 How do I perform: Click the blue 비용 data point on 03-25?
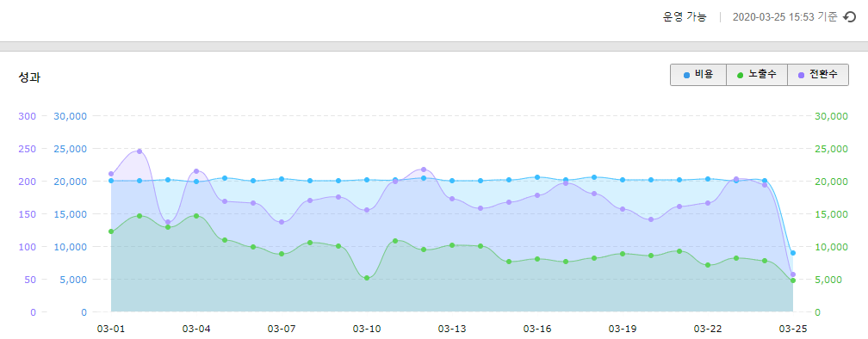[793, 253]
